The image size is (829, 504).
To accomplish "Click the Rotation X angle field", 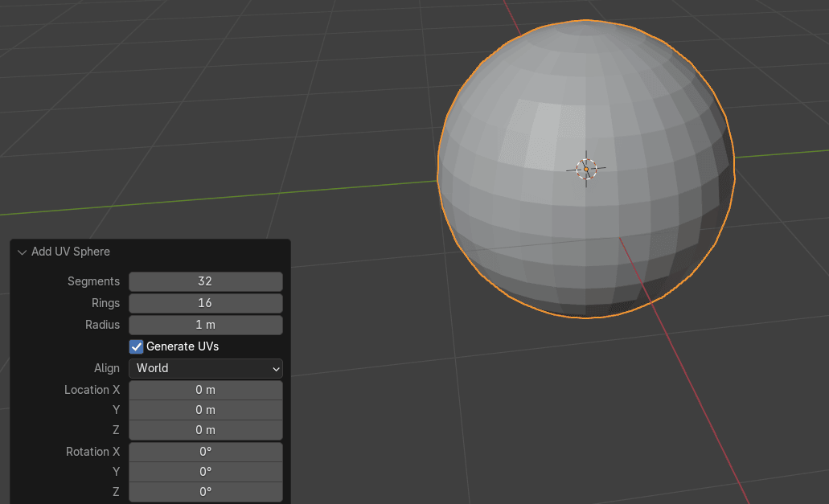I will coord(205,452).
